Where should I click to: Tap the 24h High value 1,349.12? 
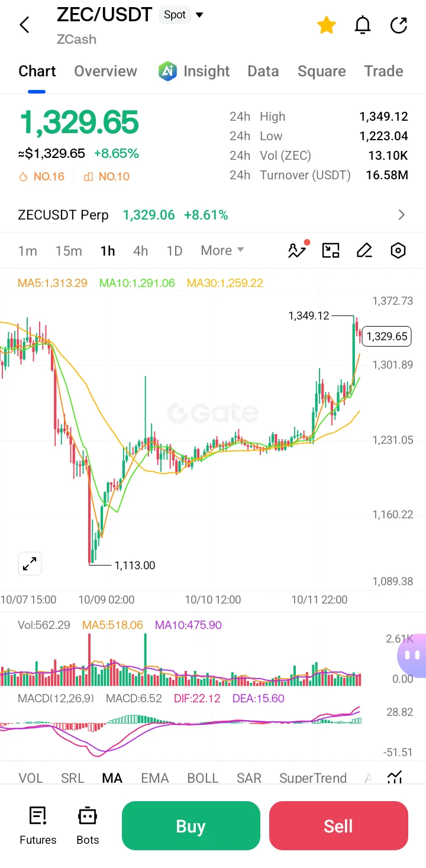[x=383, y=117]
